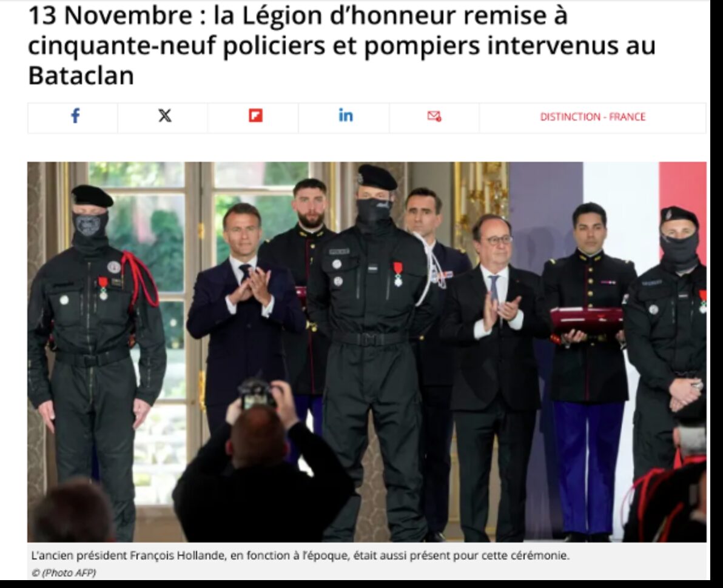Click the word Bataclan in the headline
The image size is (723, 588).
click(x=81, y=75)
